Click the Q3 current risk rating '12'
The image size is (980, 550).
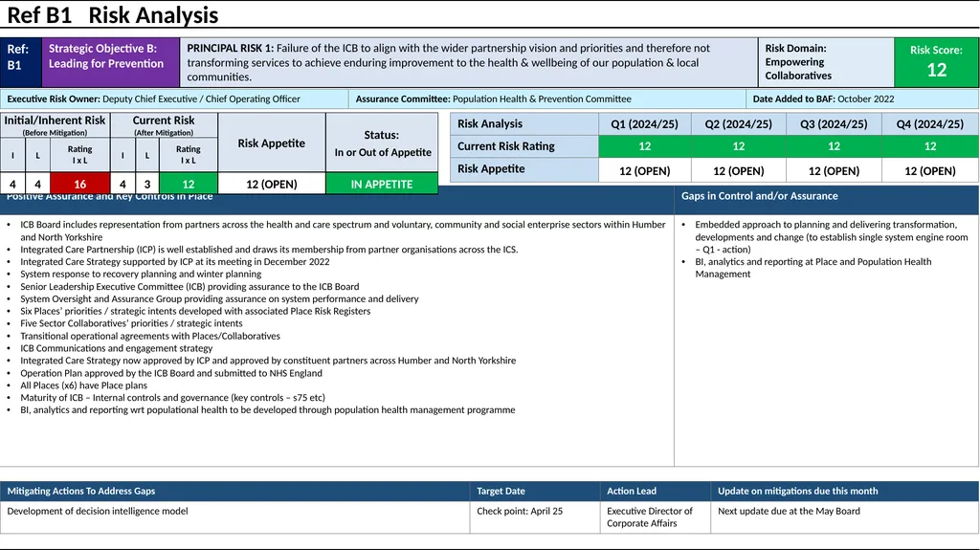(834, 146)
